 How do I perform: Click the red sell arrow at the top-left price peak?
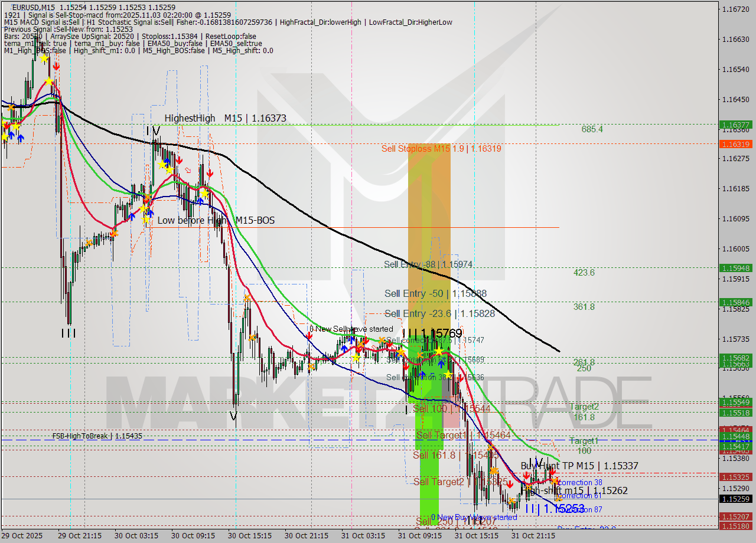[57, 66]
